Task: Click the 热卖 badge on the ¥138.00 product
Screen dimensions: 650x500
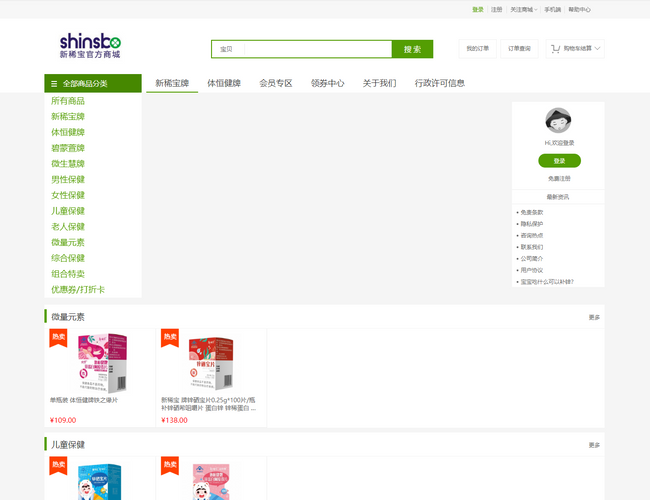Action: coord(170,338)
